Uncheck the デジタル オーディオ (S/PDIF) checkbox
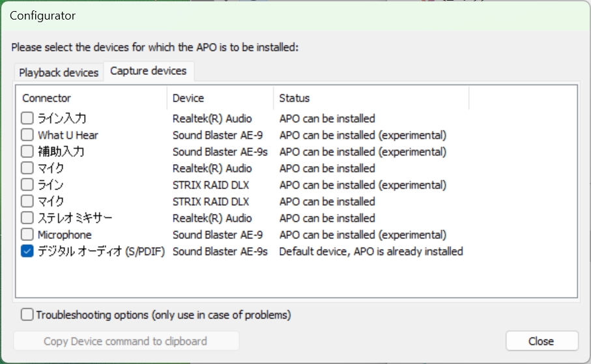591x364 pixels. 27,251
